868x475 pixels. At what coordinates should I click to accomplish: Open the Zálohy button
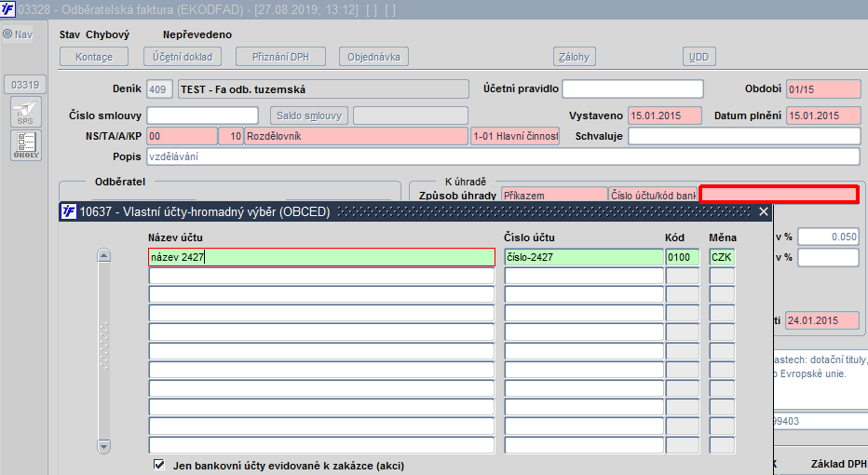point(574,57)
